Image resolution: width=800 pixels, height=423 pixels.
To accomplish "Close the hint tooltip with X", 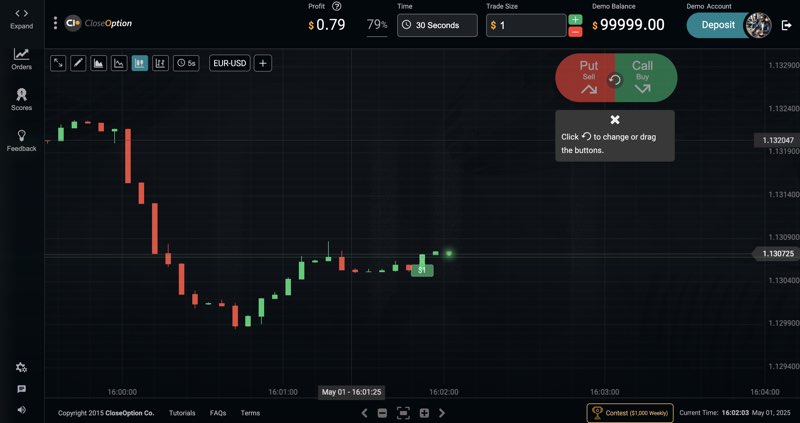I will pyautogui.click(x=615, y=120).
